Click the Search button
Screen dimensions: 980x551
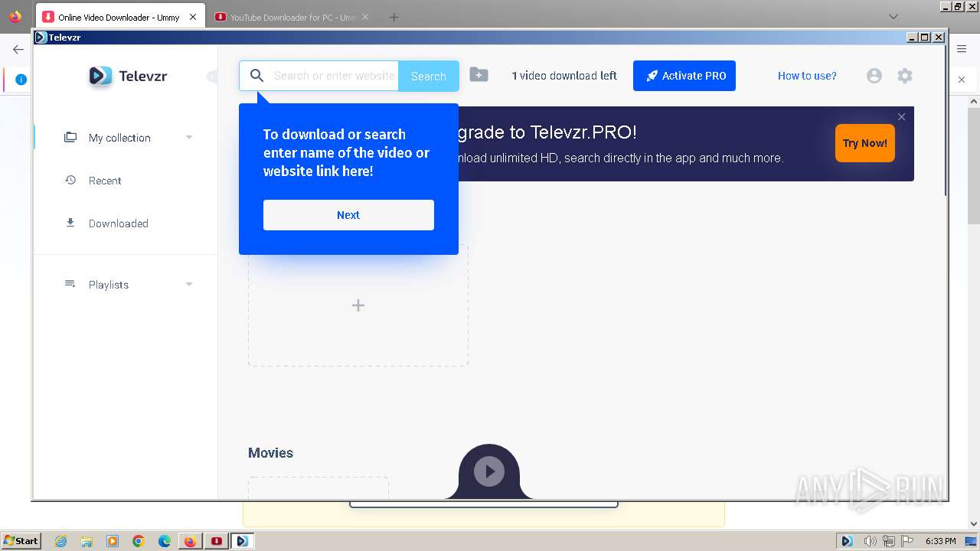[428, 76]
